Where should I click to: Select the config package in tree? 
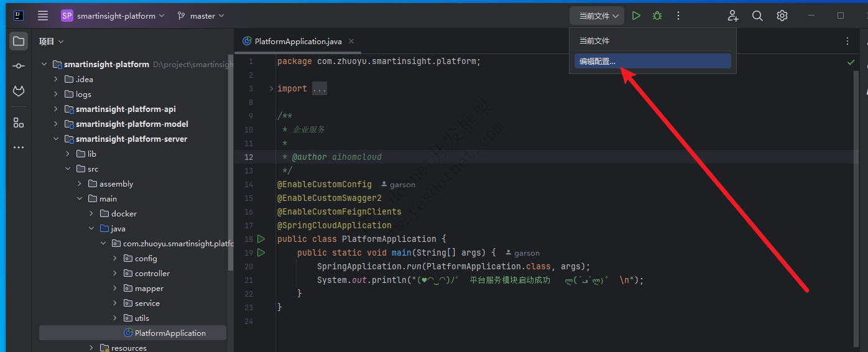click(145, 258)
